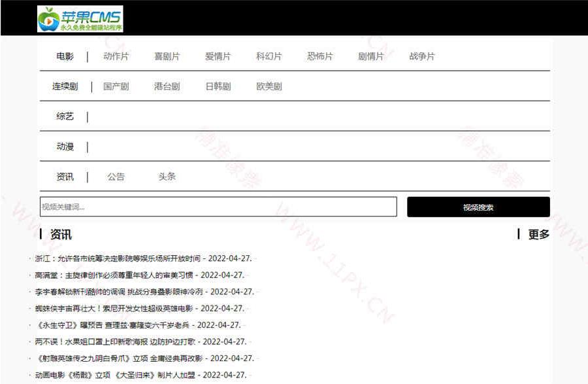View the 科幻片 sci-fi category
The width and height of the screenshot is (588, 384).
(x=269, y=56)
